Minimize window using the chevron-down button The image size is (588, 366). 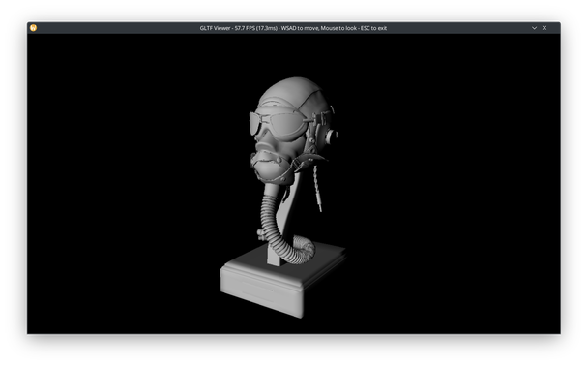coord(534,28)
